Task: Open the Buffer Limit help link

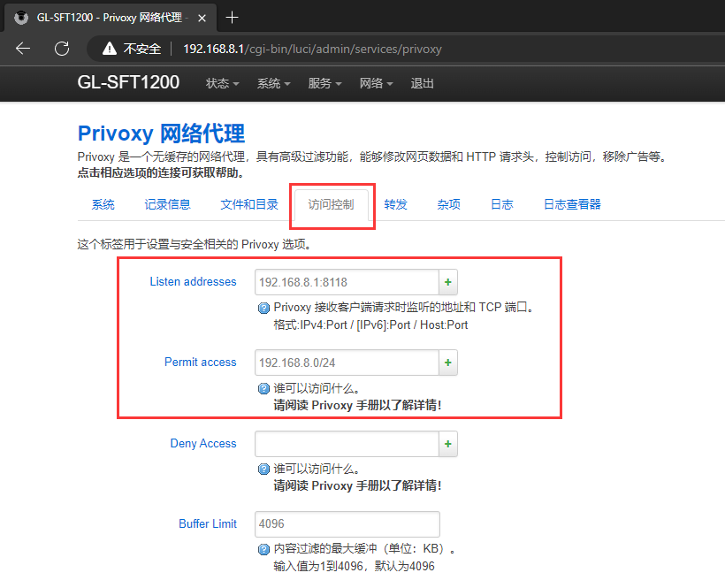Action: pyautogui.click(x=208, y=523)
